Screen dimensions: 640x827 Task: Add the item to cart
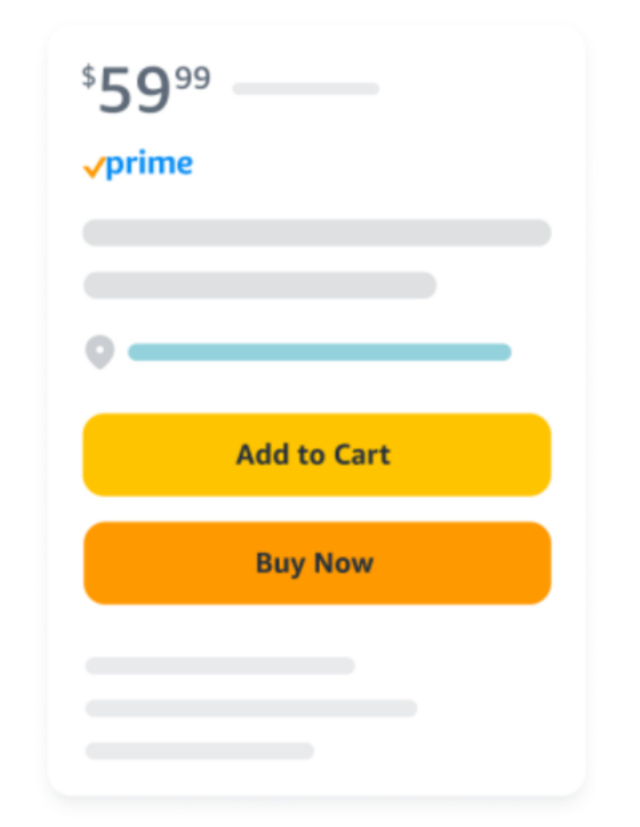click(x=317, y=455)
